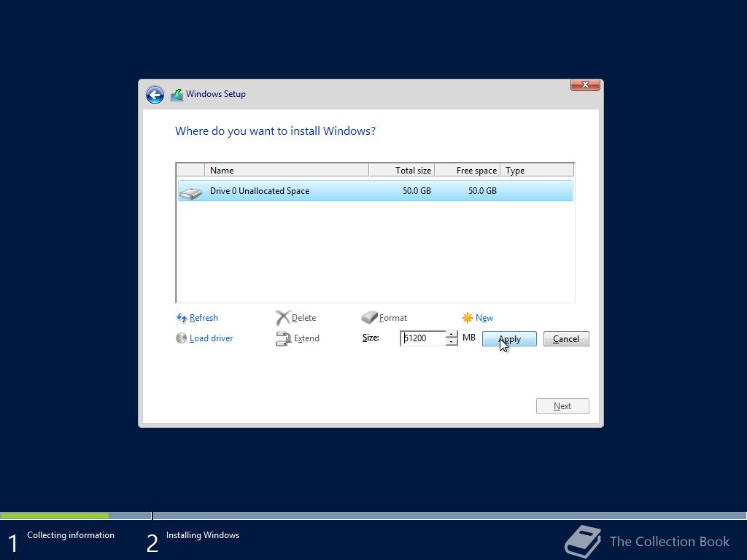Click the Delete X icon

(x=283, y=318)
